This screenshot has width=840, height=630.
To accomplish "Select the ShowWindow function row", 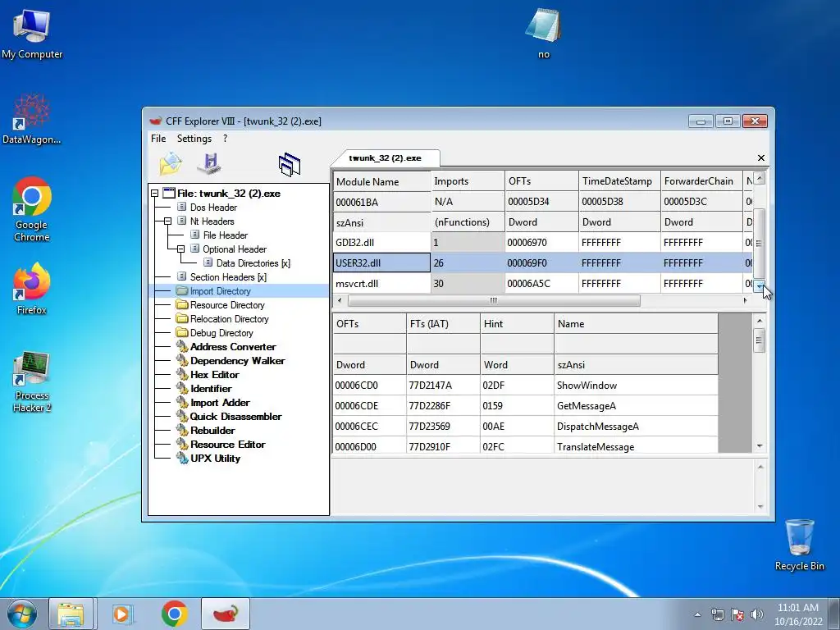I will (x=525, y=386).
